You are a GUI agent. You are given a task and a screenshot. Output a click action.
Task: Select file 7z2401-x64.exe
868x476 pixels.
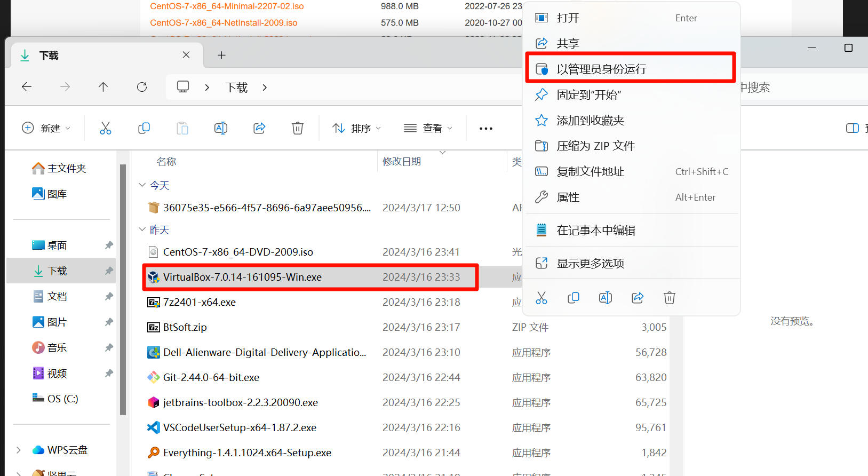point(200,302)
